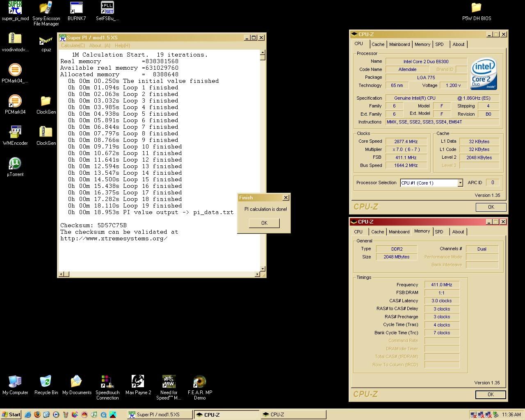This screenshot has height=420, width=525.
Task: Open Sony Ericsson File Manager shortcut
Action: pyautogui.click(x=46, y=8)
